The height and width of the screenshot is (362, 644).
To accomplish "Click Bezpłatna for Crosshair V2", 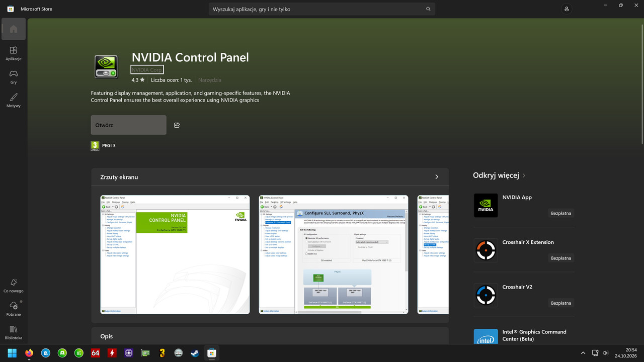I will click(561, 303).
